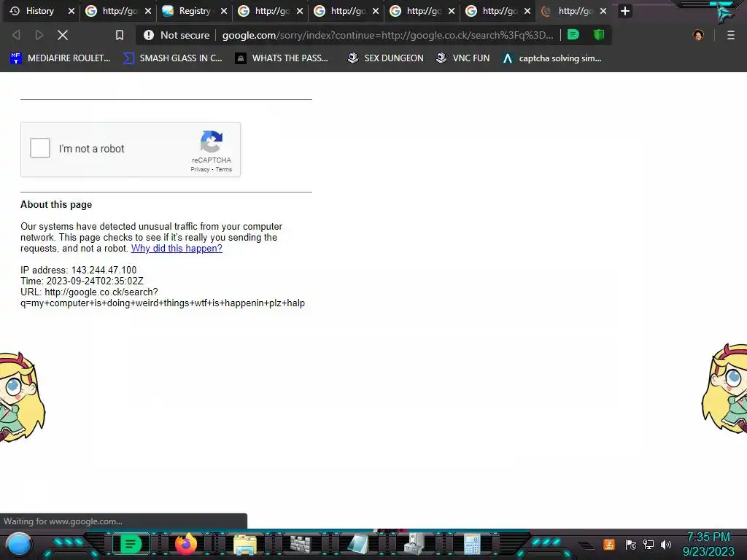Stop loading the page with the X button
The image size is (747, 560).
click(x=63, y=35)
